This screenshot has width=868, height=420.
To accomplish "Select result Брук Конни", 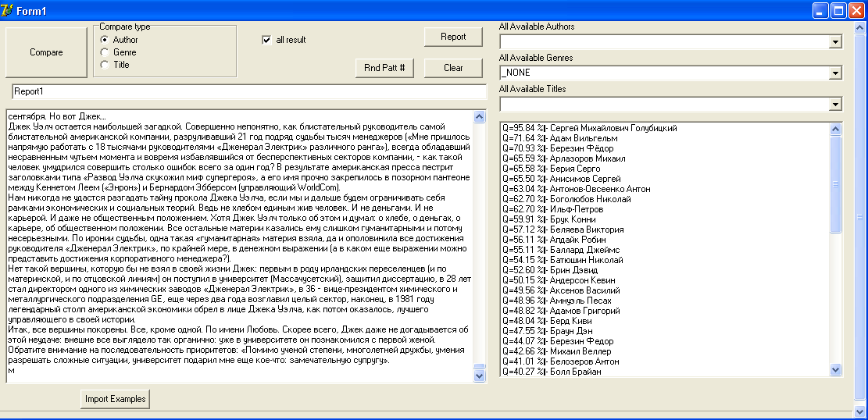I will pos(551,219).
